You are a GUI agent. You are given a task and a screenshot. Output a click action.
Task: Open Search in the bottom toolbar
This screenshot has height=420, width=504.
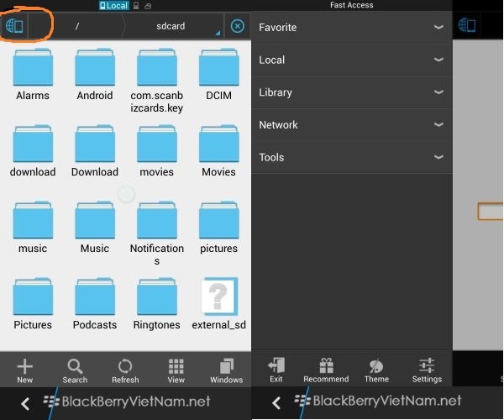point(75,370)
